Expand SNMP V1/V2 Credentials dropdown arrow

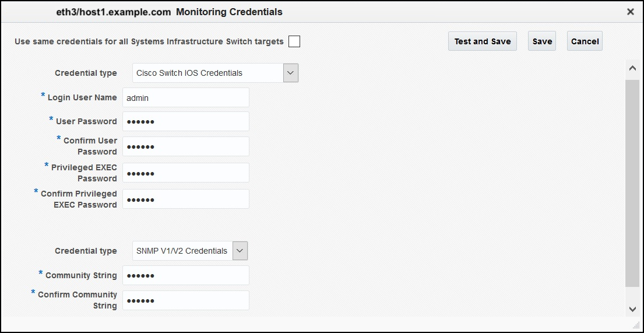coord(240,251)
